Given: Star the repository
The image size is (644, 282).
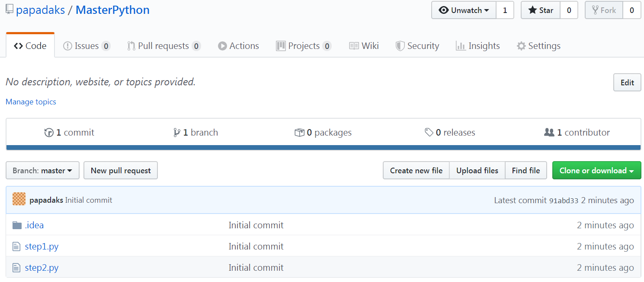Looking at the screenshot, I should pyautogui.click(x=541, y=10).
